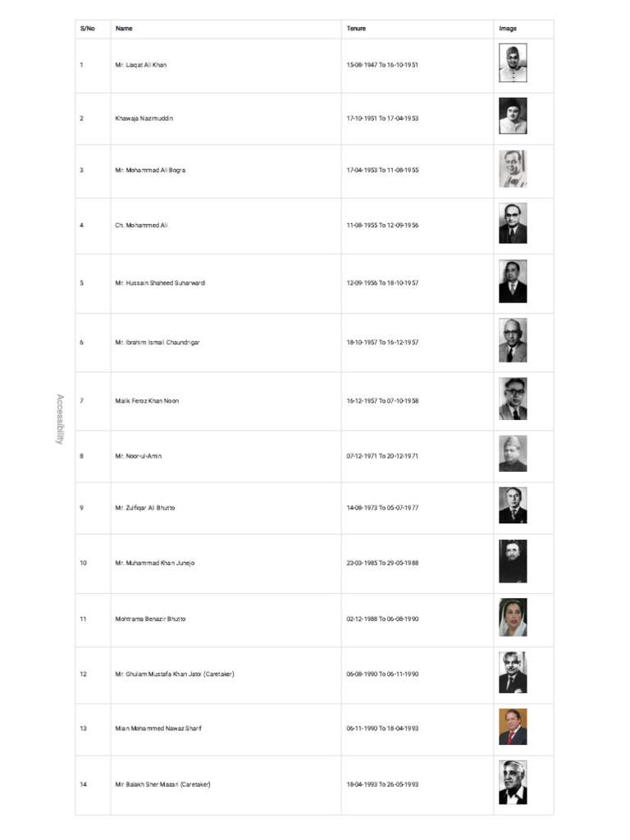Viewport: 630px width, 840px height.
Task: Click the S/No column header
Action: [x=87, y=29]
